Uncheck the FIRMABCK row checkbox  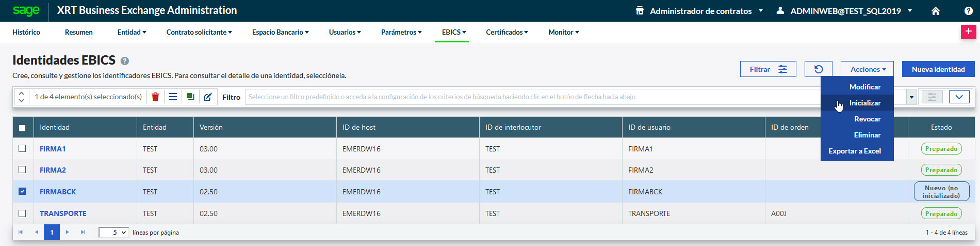[x=22, y=191]
